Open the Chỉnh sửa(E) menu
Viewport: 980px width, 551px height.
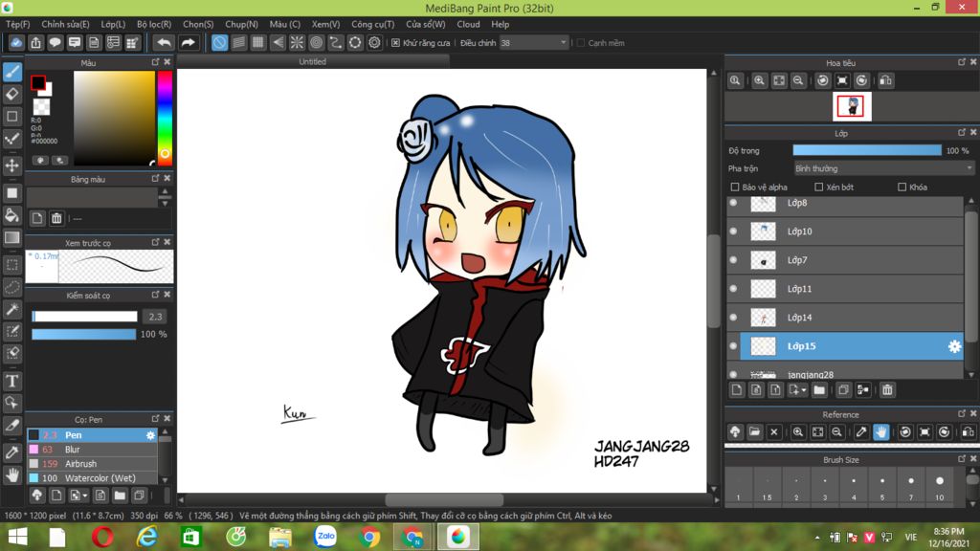pyautogui.click(x=65, y=24)
